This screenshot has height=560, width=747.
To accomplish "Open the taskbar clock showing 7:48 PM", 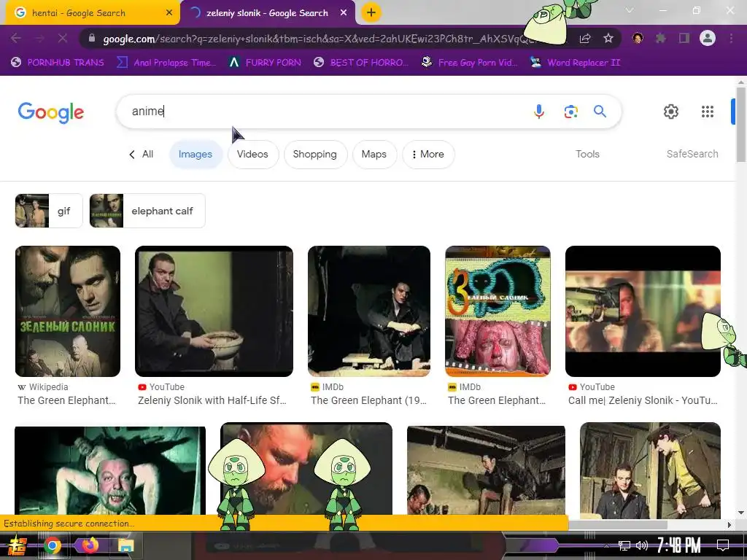I will tap(679, 545).
